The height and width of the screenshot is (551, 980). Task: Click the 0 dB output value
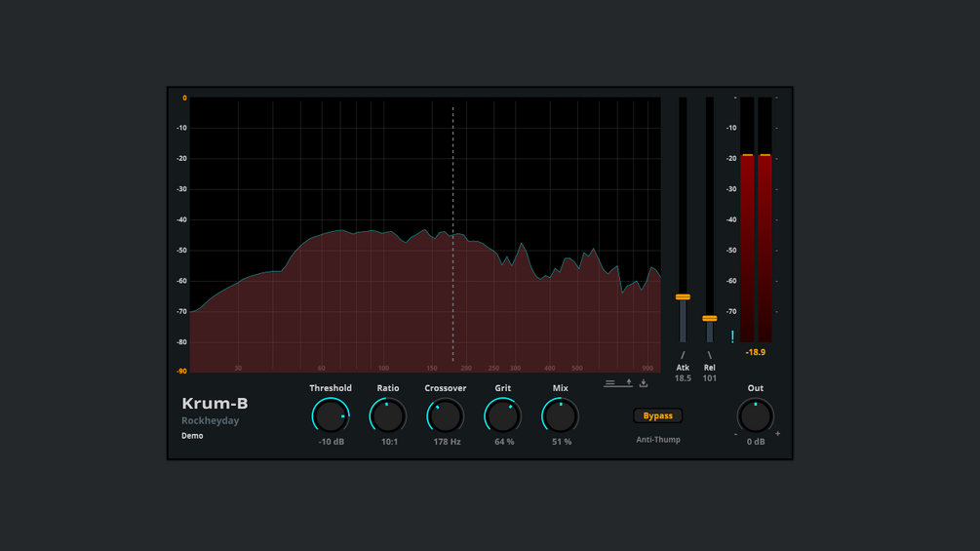(x=756, y=442)
